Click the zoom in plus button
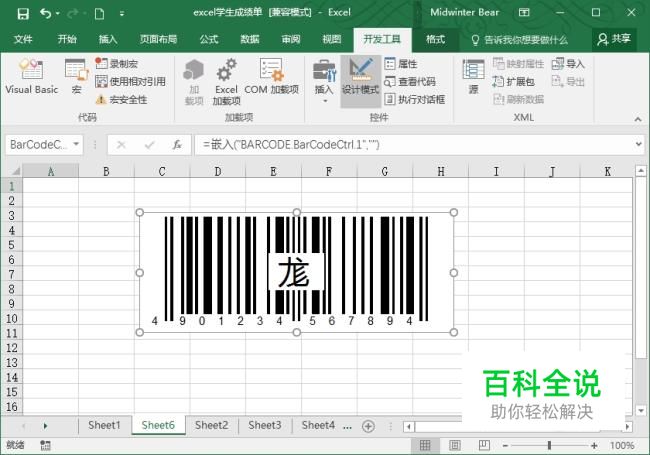Viewport: 650px width, 455px height. (x=594, y=445)
